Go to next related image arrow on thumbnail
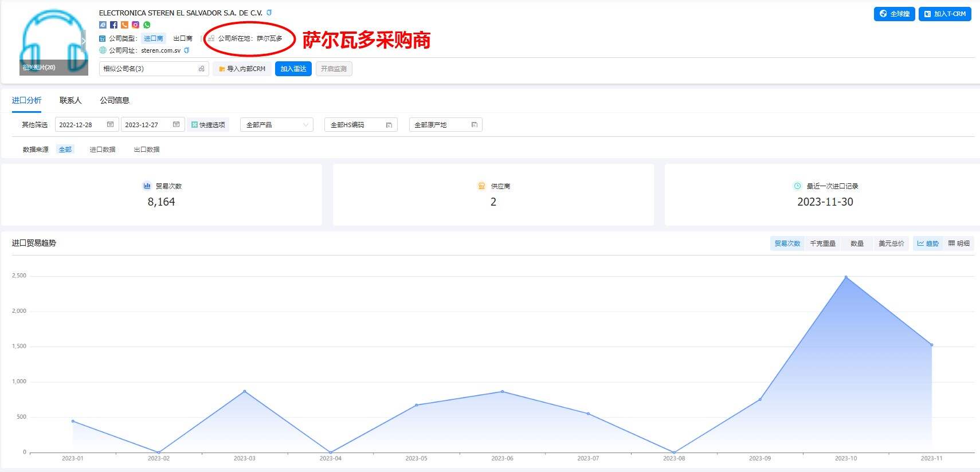Screen dimensions: 980x472 (83, 41)
